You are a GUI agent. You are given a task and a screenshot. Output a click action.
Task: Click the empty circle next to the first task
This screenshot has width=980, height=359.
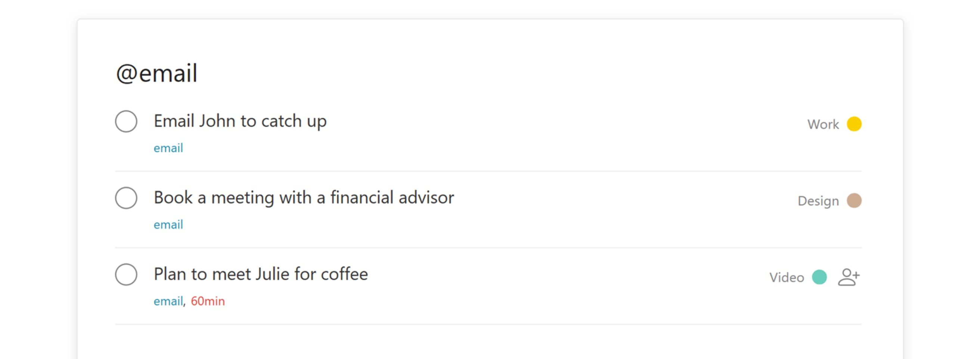click(126, 122)
